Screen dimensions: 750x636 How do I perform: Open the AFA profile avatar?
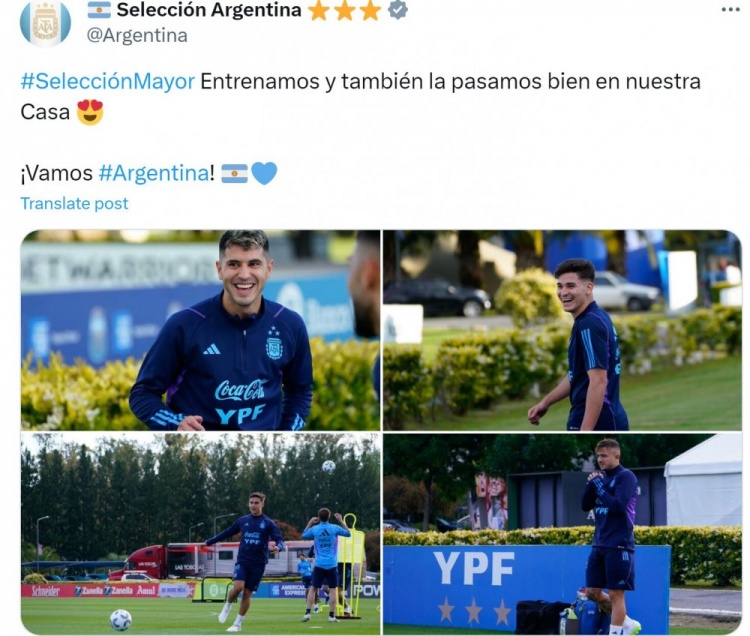coord(45,22)
